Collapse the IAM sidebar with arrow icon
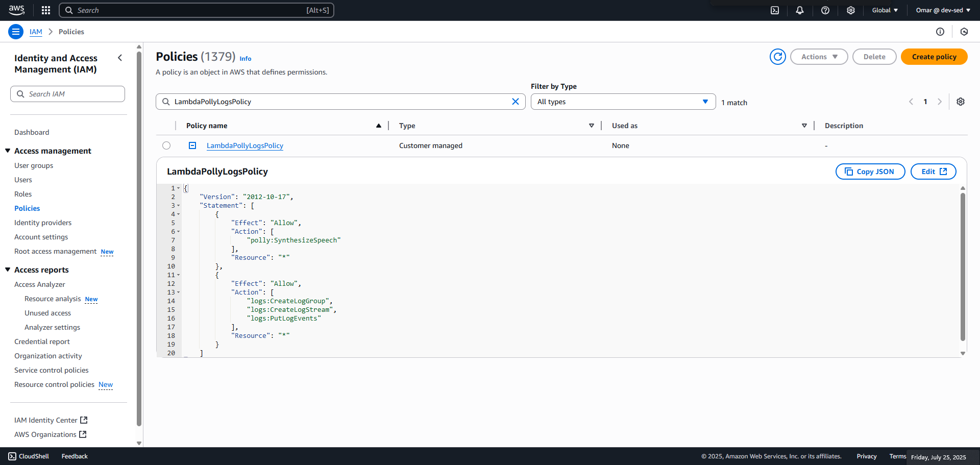This screenshot has height=465, width=980. pyautogui.click(x=120, y=58)
